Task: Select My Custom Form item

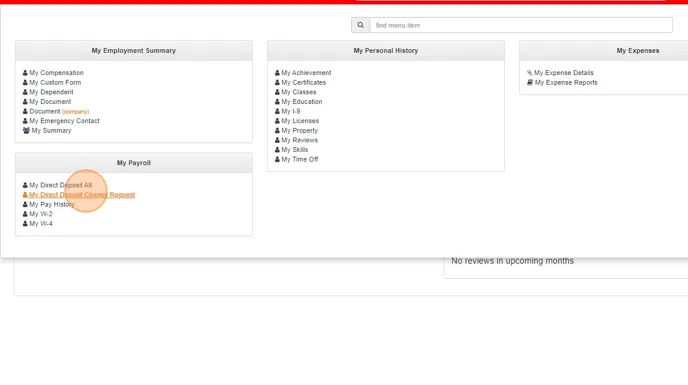Action: [55, 83]
